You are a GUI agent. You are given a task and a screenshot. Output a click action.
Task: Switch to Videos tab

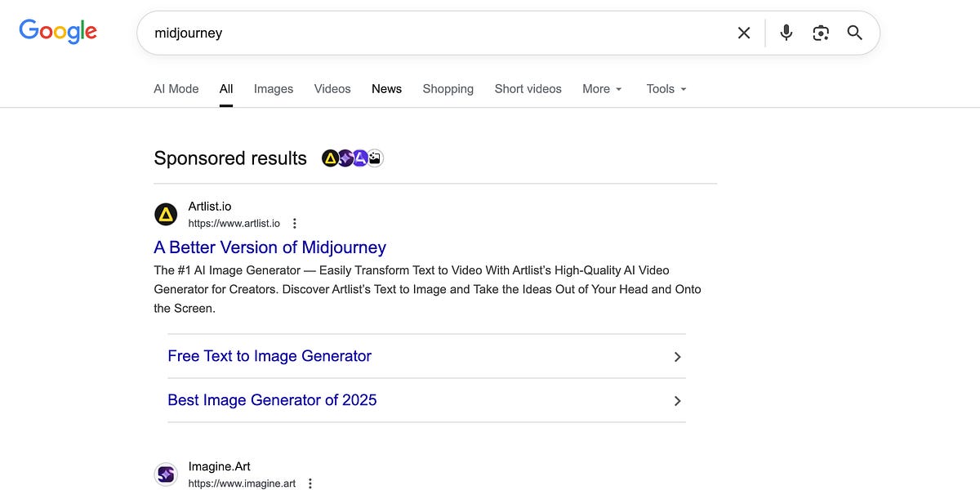point(332,89)
